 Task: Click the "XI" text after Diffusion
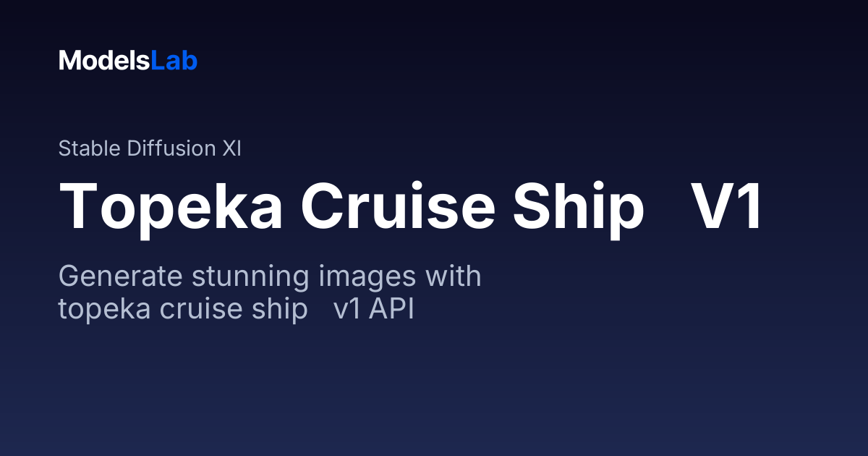[x=231, y=148]
